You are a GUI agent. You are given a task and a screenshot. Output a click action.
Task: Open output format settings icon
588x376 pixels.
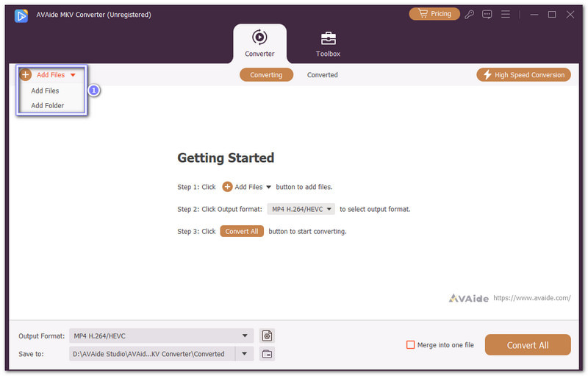(267, 336)
